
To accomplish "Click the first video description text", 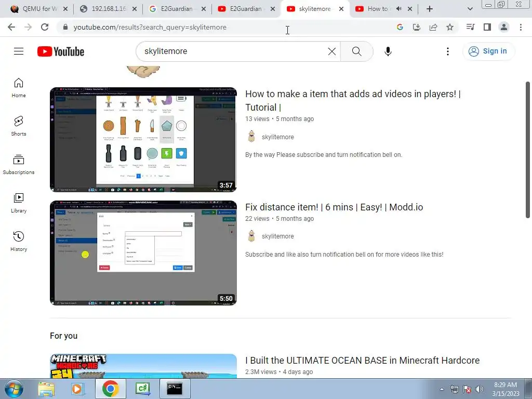I will click(x=324, y=155).
